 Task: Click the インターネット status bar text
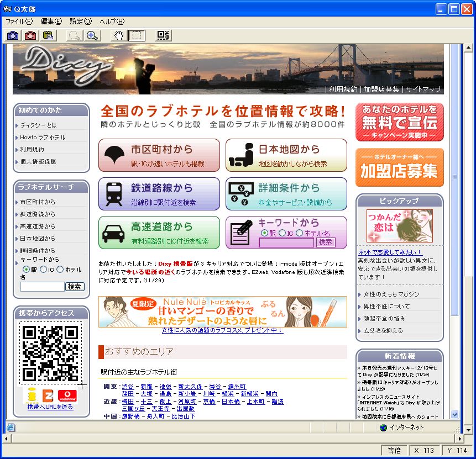407,428
